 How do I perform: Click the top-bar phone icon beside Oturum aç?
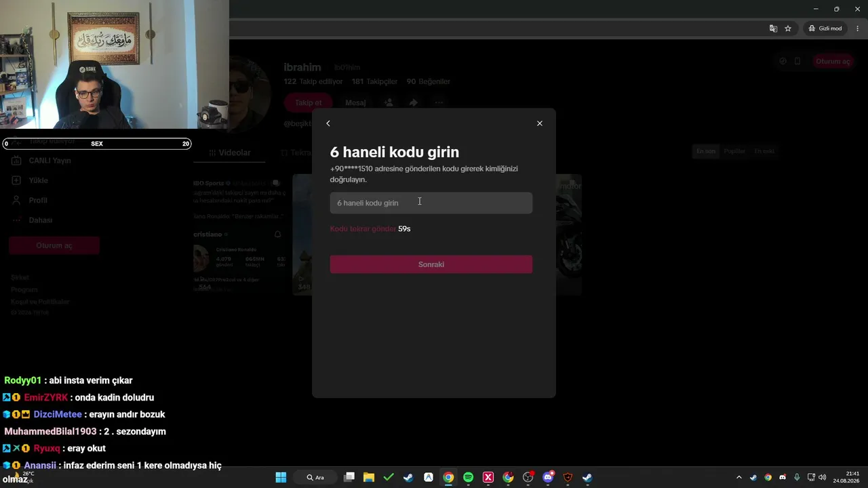click(797, 61)
